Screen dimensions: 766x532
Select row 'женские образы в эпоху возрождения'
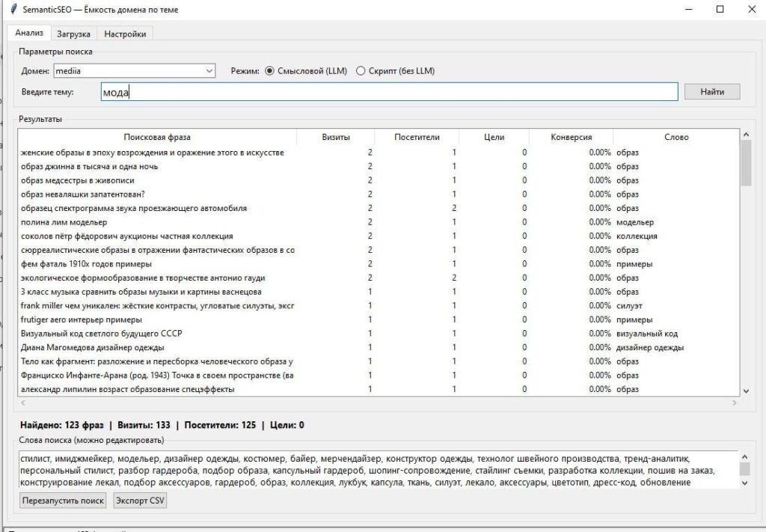tap(379, 153)
